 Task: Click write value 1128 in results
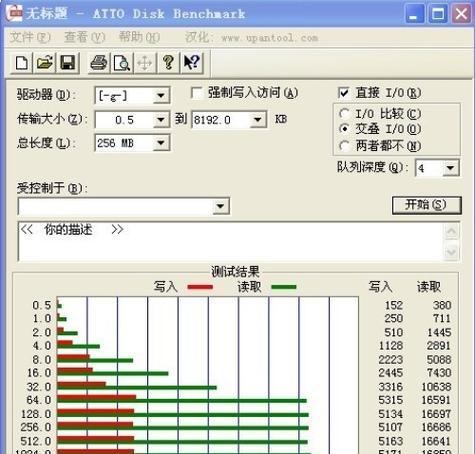[391, 346]
